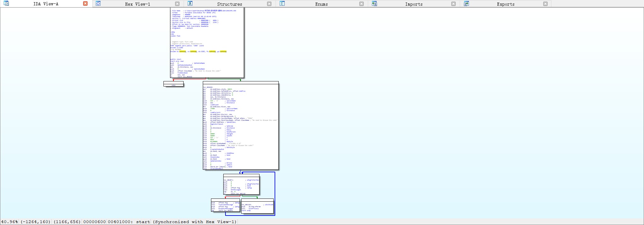The width and height of the screenshot is (644, 225).
Task: Click the Hex View-1 tab icon
Action: click(98, 3)
